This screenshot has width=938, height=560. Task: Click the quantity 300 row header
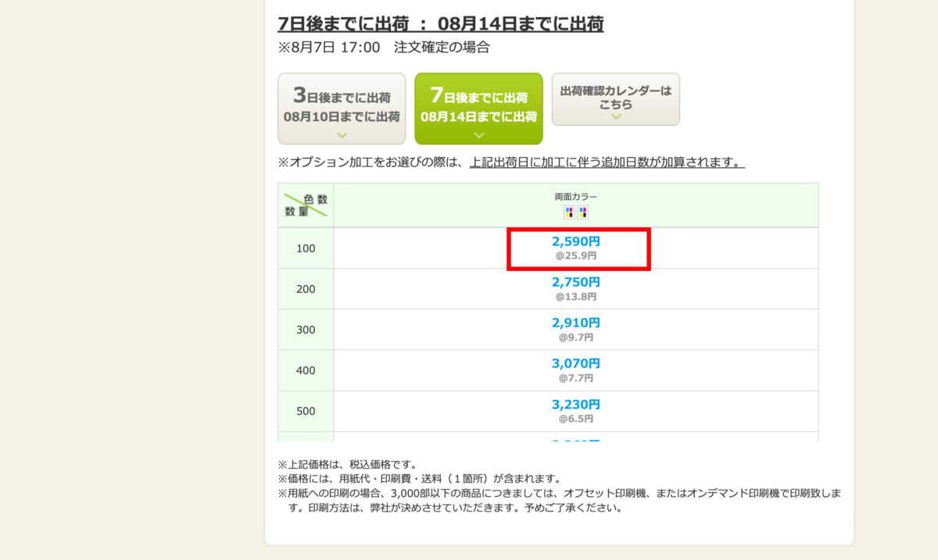[x=306, y=330]
